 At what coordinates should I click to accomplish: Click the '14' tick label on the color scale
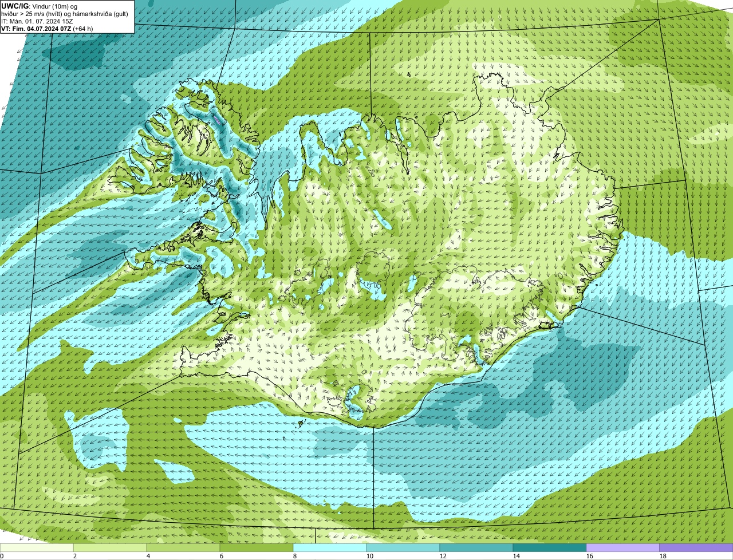tap(517, 556)
